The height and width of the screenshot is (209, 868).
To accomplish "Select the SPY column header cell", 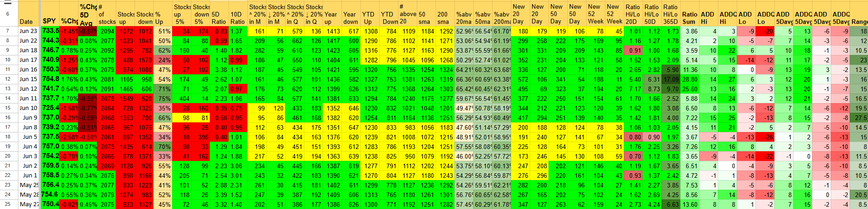I will (x=50, y=14).
